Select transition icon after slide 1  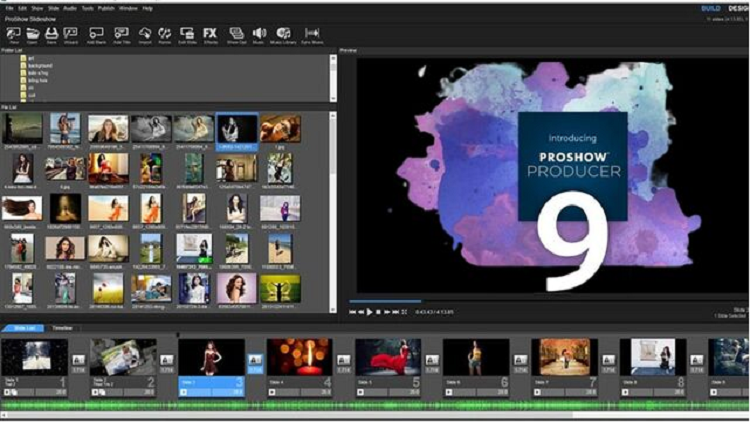coord(78,360)
